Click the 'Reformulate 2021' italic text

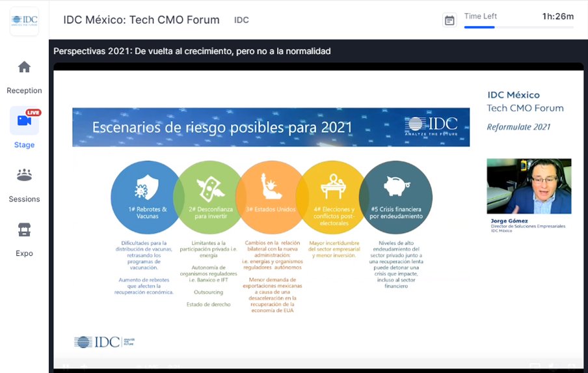pyautogui.click(x=518, y=127)
